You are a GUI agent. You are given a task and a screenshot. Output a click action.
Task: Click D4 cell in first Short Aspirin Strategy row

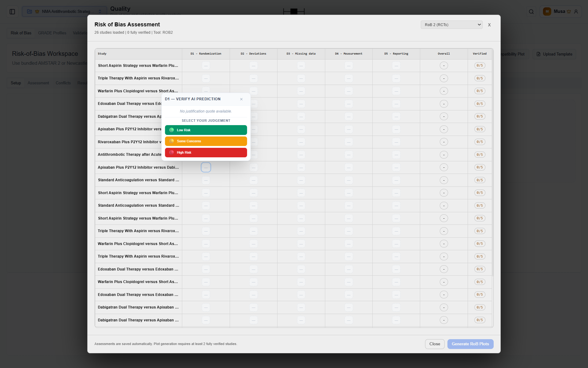tap(349, 66)
